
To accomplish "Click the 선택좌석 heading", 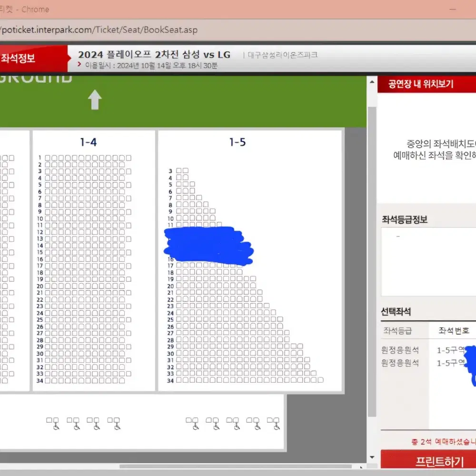I will coord(396,311).
